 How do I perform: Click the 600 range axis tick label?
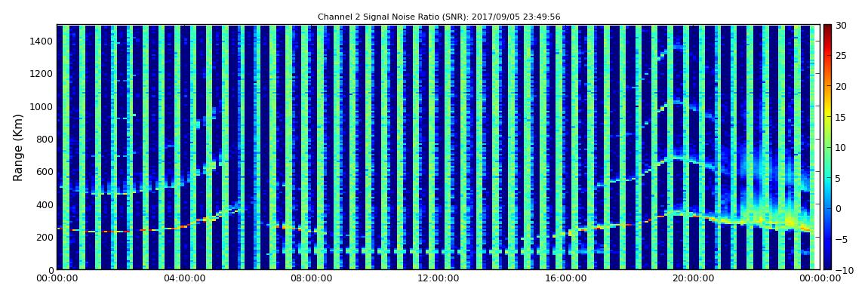(x=45, y=172)
